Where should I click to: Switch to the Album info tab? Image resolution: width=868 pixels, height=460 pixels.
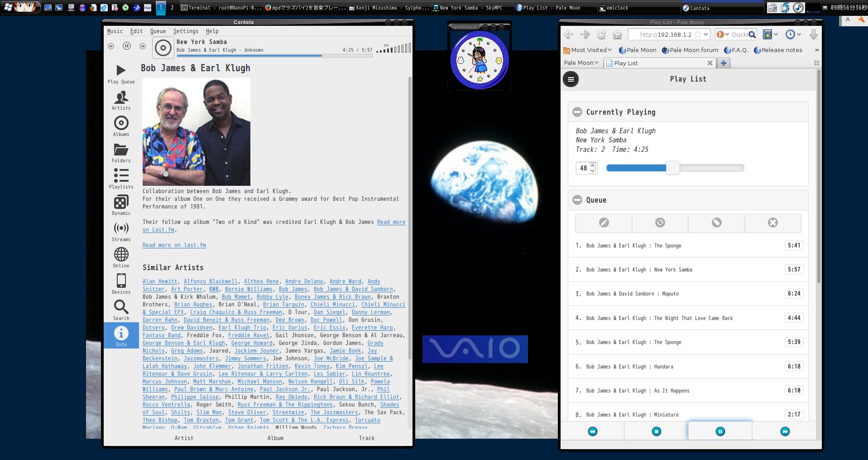[275, 438]
